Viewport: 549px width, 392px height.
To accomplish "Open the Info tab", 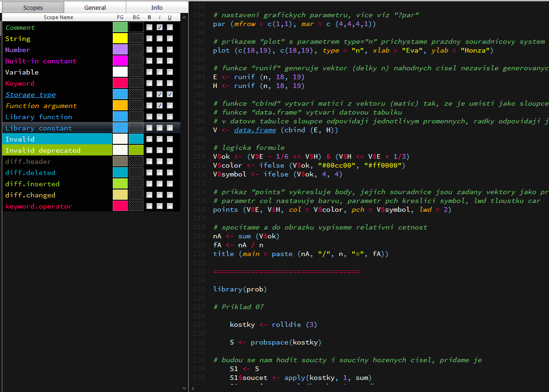I will 157,7.
